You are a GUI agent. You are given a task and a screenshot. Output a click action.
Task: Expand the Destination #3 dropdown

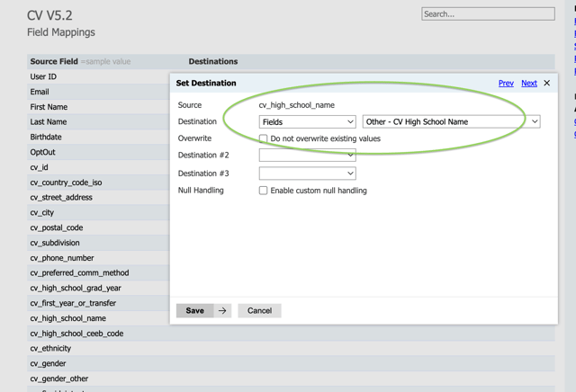(x=307, y=174)
